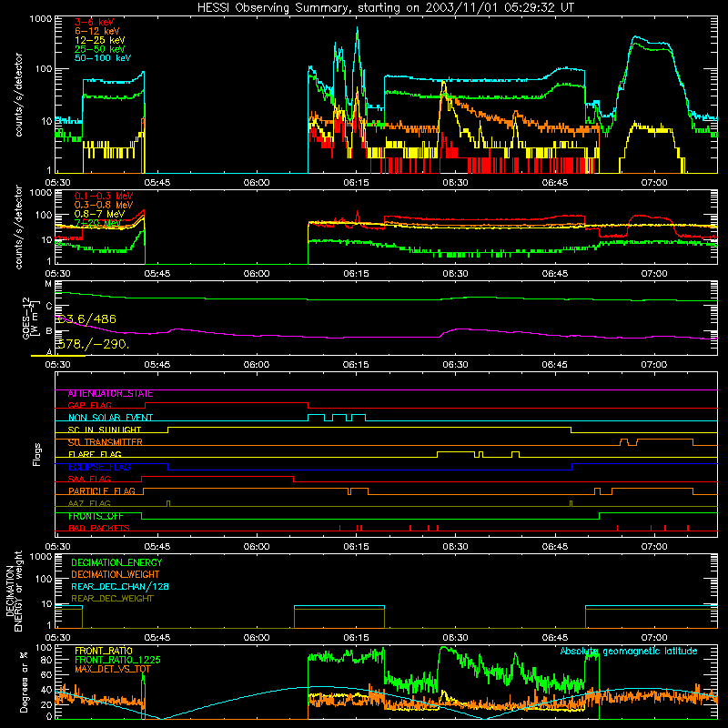Select the DECIMATION_ENERGY legend label

tap(116, 562)
